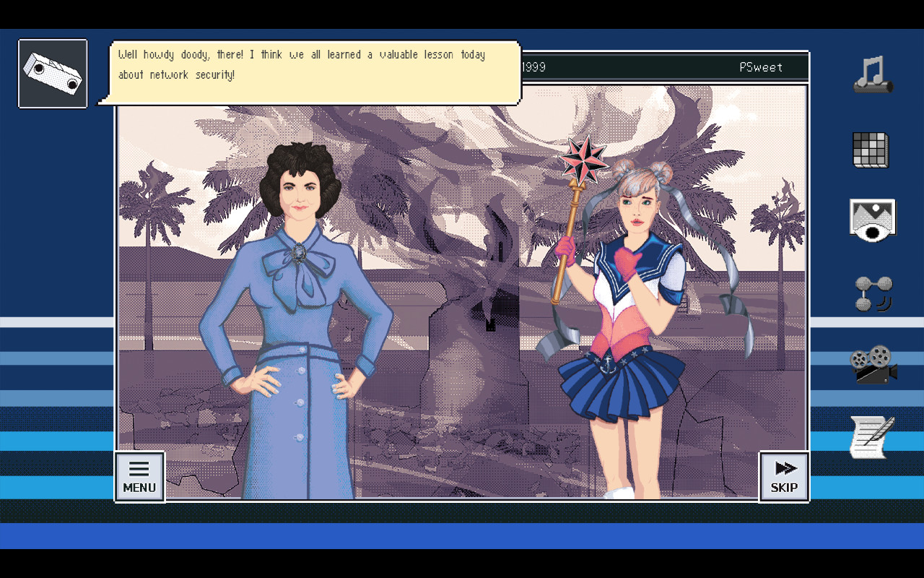
Task: Click the connected nodes icon
Action: click(x=873, y=294)
